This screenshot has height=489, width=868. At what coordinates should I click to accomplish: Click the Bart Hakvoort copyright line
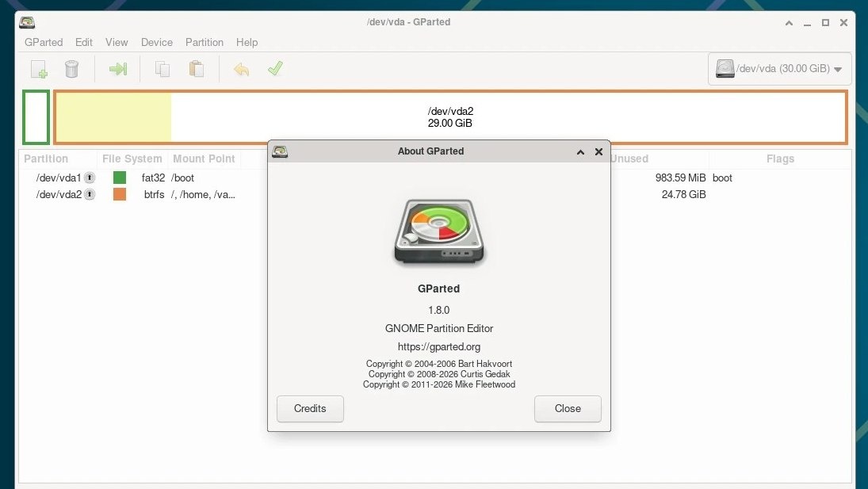(x=439, y=364)
